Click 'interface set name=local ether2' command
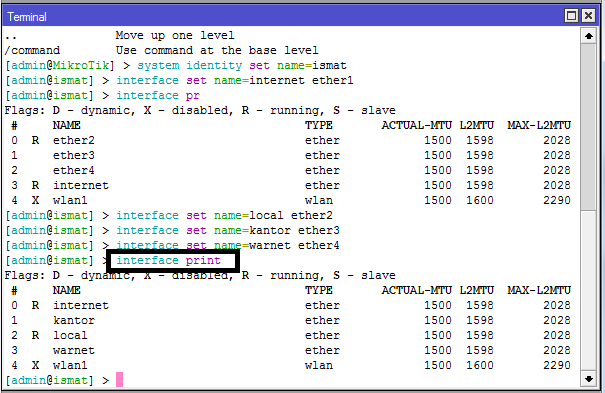The height and width of the screenshot is (393, 605). click(x=225, y=215)
